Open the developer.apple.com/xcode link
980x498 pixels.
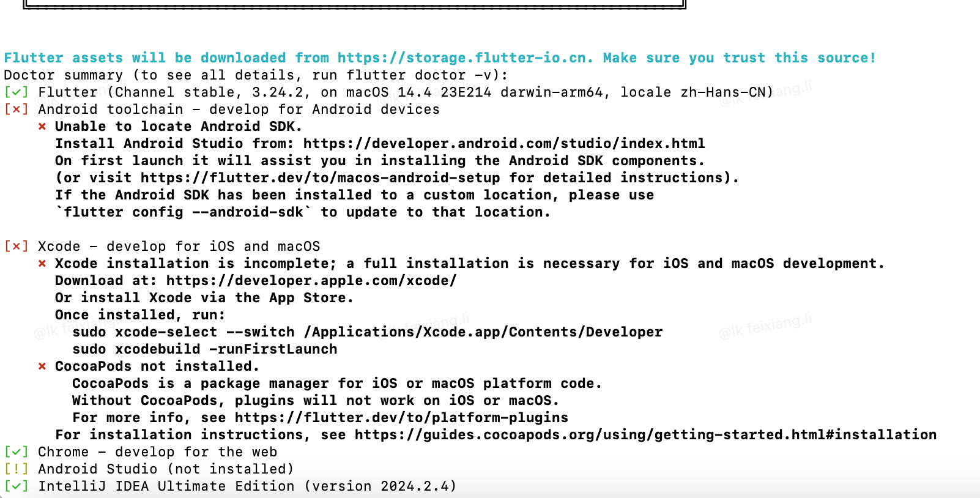pyautogui.click(x=311, y=281)
